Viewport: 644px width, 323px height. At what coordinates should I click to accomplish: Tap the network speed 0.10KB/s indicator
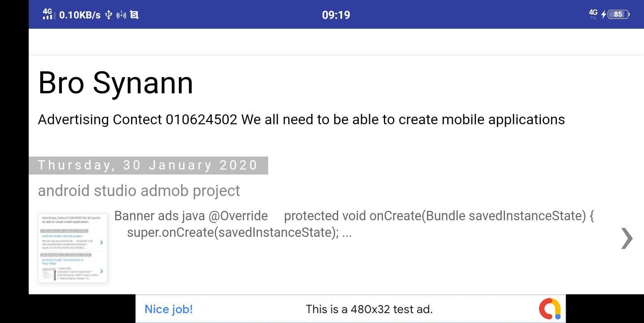click(80, 15)
